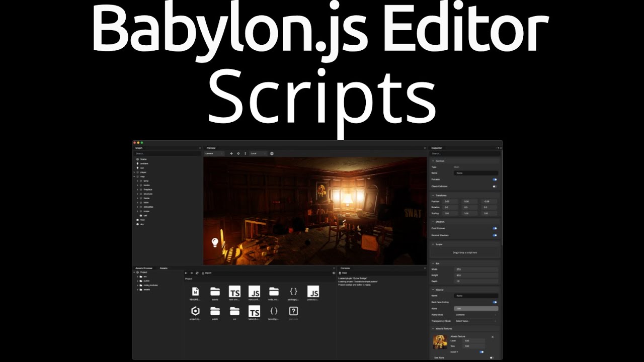The image size is (644, 362).
Task: Open the Alpha Mode dropdown
Action: click(476, 315)
